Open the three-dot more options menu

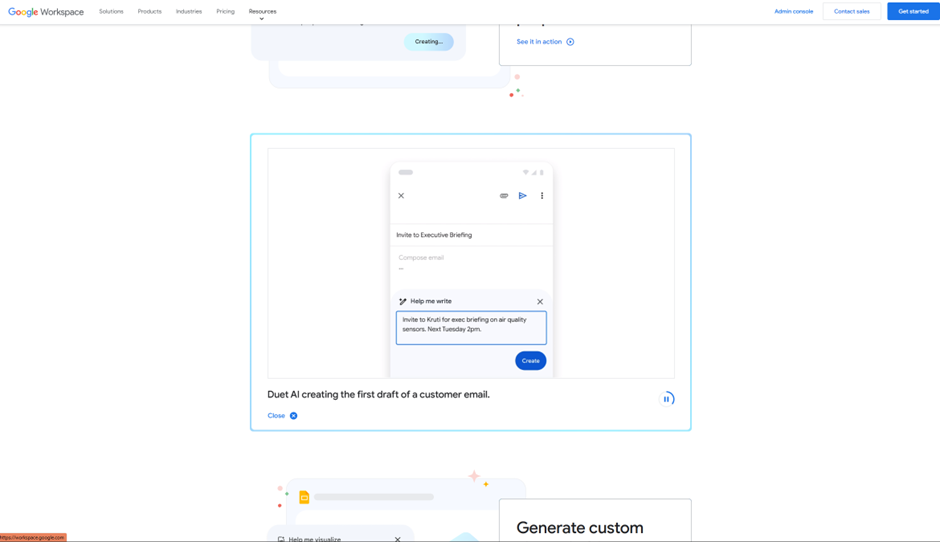pos(542,195)
